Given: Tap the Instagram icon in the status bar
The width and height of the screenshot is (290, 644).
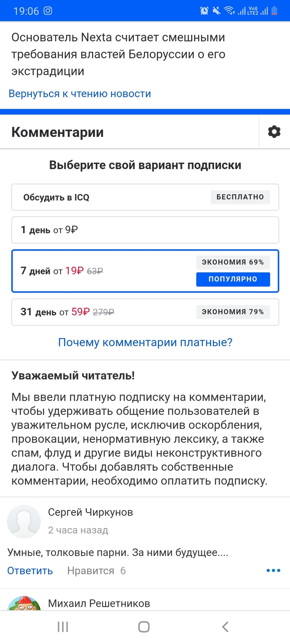Looking at the screenshot, I should tap(48, 10).
